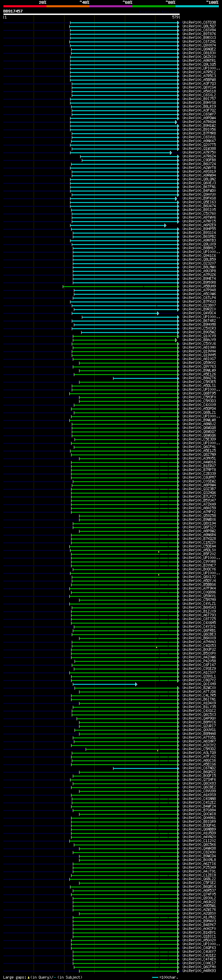Open hit UniRef100_B9RXX3
This screenshot has width=222, height=980.
pos(199,38)
